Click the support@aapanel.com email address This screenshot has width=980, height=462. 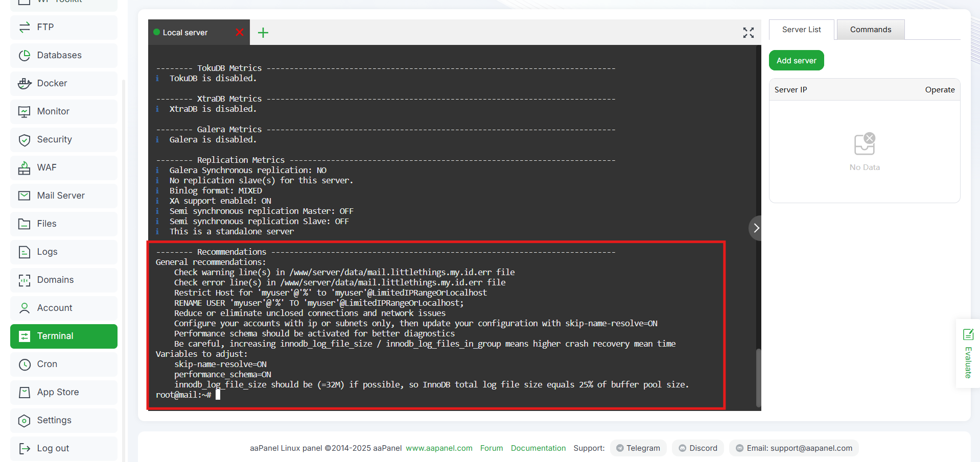811,448
